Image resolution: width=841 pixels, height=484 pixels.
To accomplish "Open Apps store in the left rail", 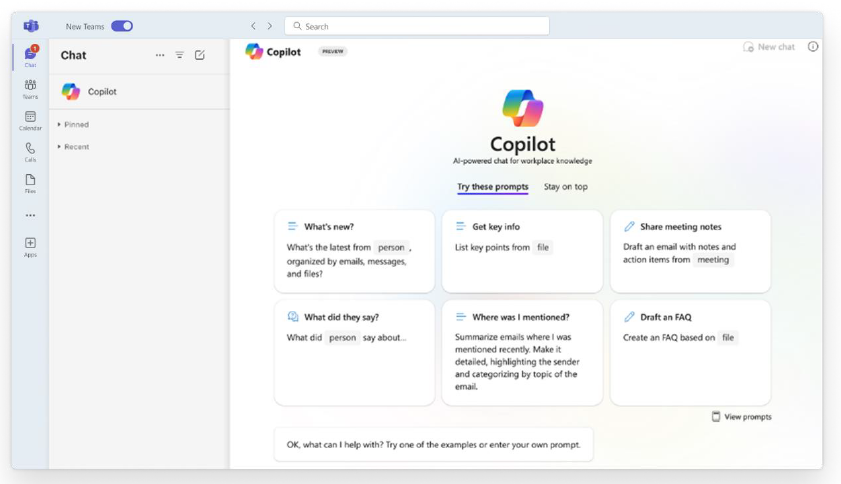I will click(31, 247).
